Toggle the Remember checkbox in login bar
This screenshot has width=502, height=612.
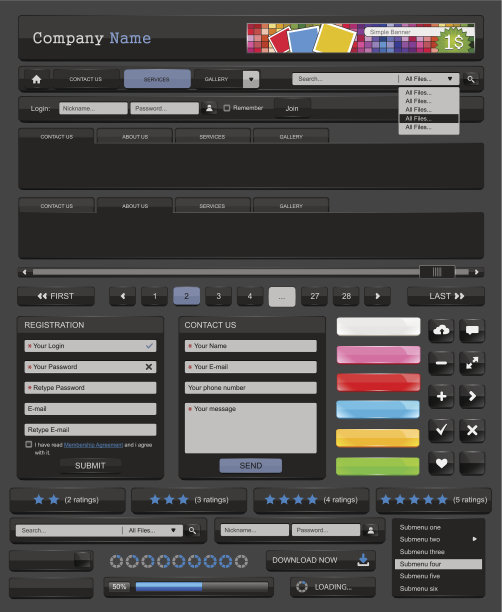click(x=226, y=108)
